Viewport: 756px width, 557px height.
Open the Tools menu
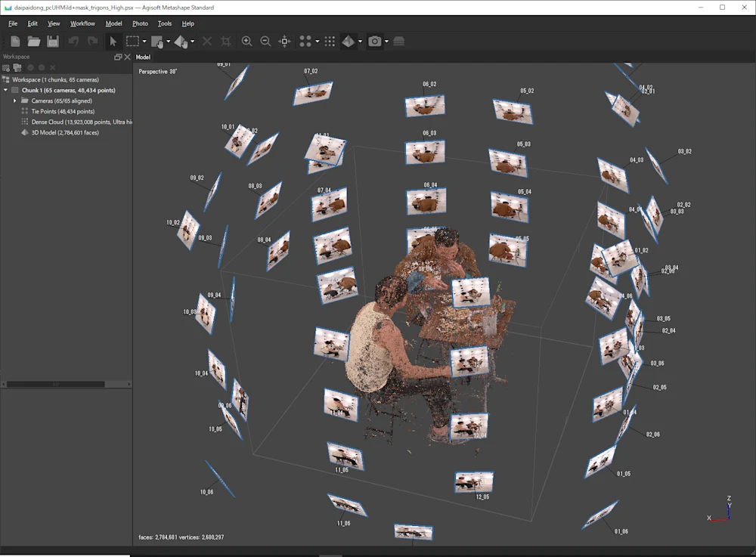pyautogui.click(x=165, y=23)
